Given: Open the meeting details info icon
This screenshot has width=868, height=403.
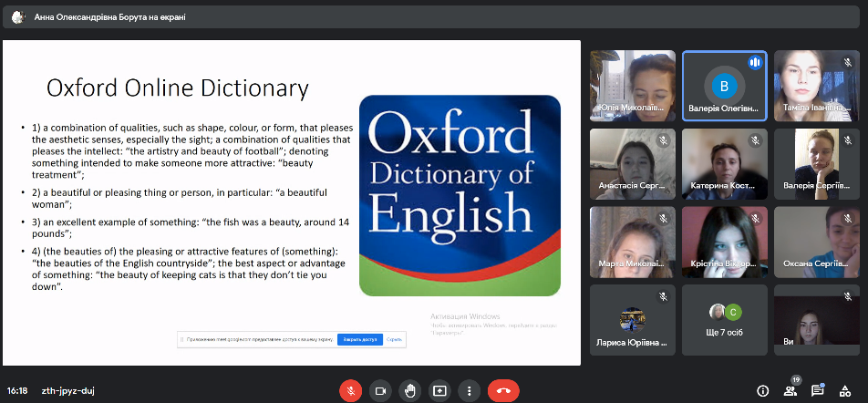Looking at the screenshot, I should (763, 390).
